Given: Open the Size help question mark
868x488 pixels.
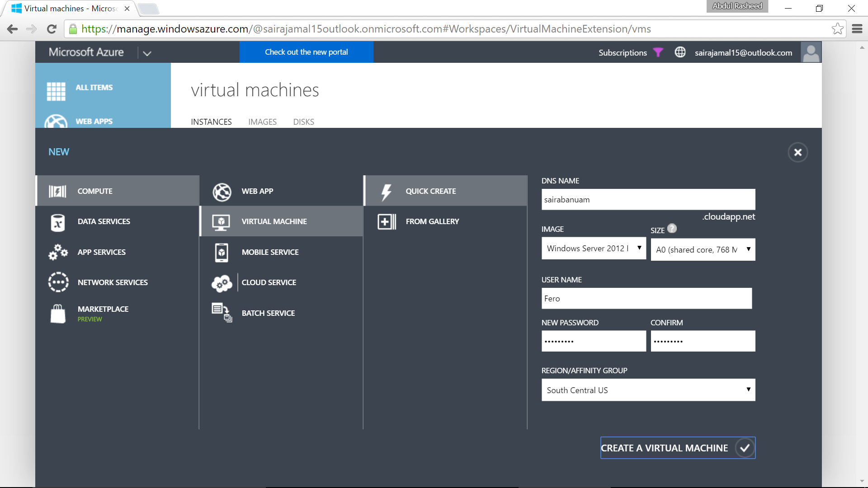Looking at the screenshot, I should pyautogui.click(x=672, y=229).
